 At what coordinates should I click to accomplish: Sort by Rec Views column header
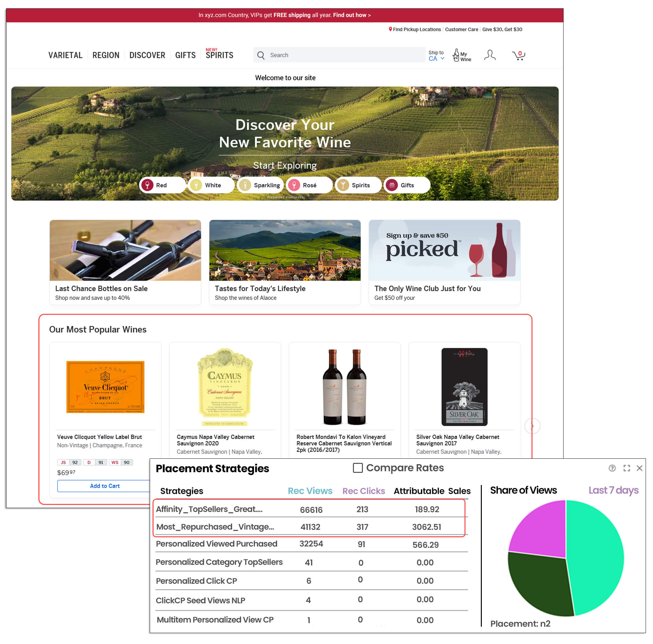pyautogui.click(x=310, y=490)
